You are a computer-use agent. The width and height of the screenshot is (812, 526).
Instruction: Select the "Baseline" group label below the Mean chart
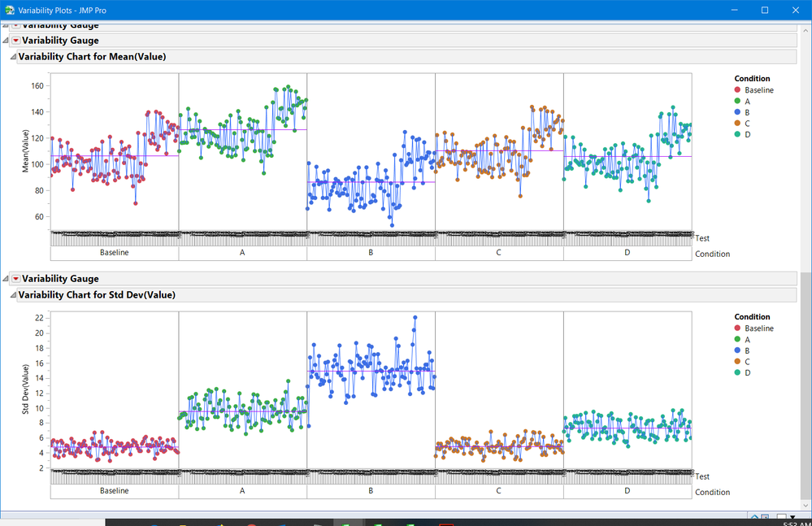[114, 252]
